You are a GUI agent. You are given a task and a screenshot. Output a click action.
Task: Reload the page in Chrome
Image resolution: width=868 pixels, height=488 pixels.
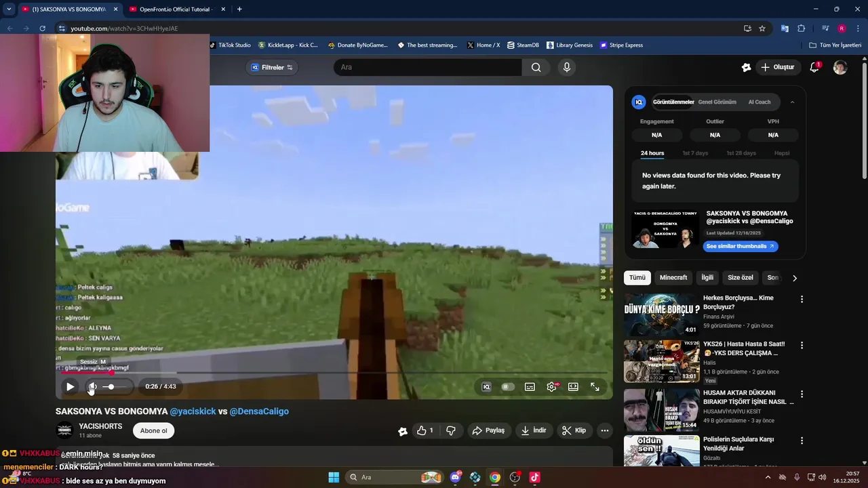(42, 28)
